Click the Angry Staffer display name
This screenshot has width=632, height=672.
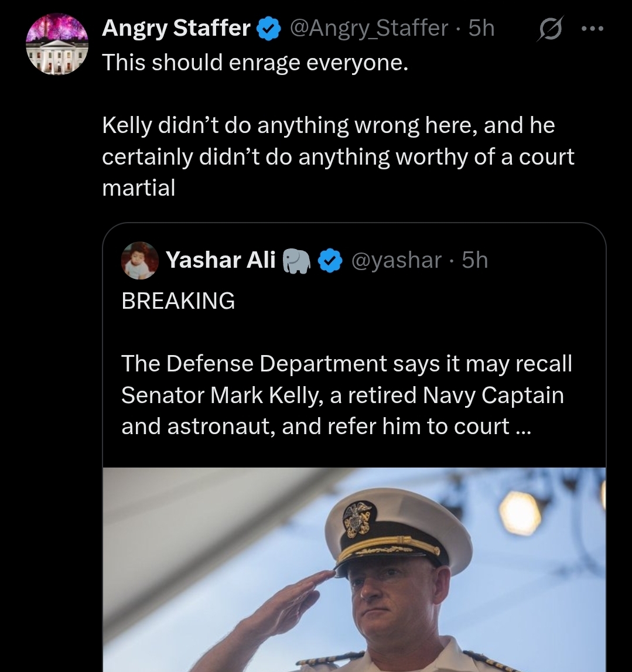tap(176, 28)
